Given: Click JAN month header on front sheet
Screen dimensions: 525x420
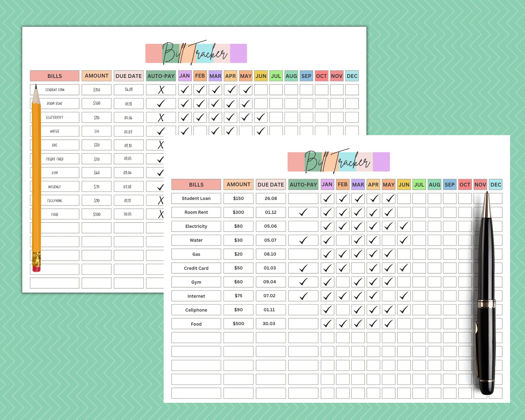Looking at the screenshot, I should tap(327, 185).
